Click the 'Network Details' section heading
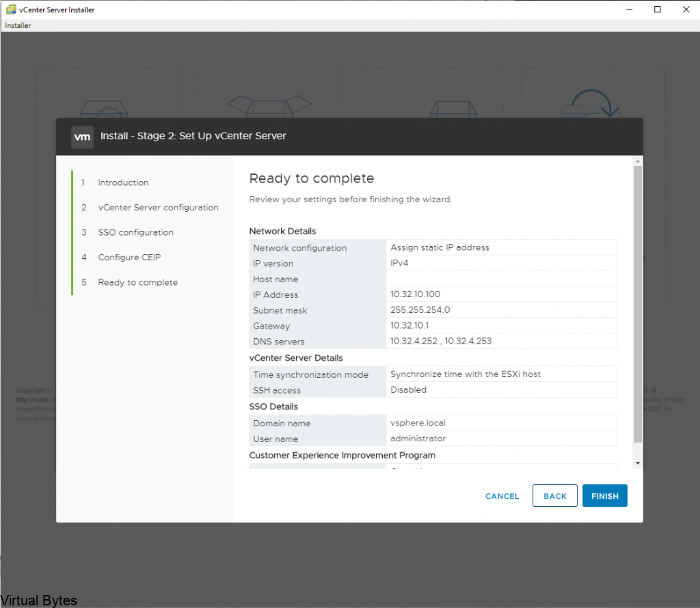The width and height of the screenshot is (700, 608). 282,231
